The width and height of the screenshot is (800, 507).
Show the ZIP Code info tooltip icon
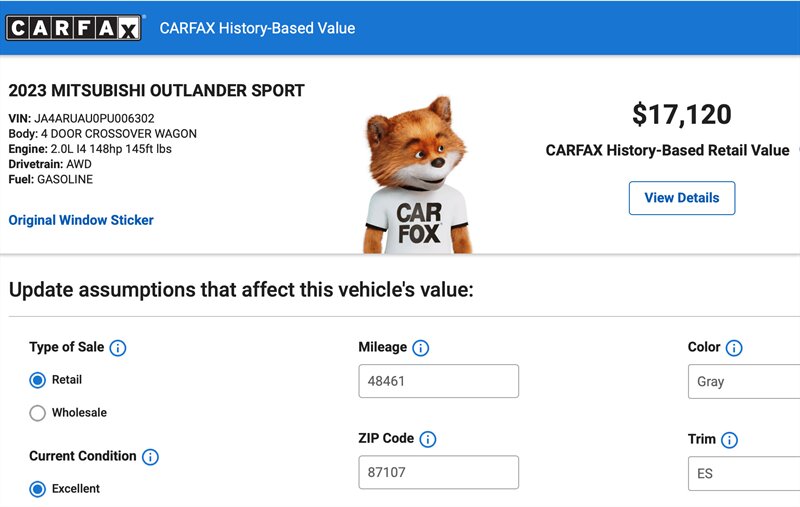click(x=428, y=439)
